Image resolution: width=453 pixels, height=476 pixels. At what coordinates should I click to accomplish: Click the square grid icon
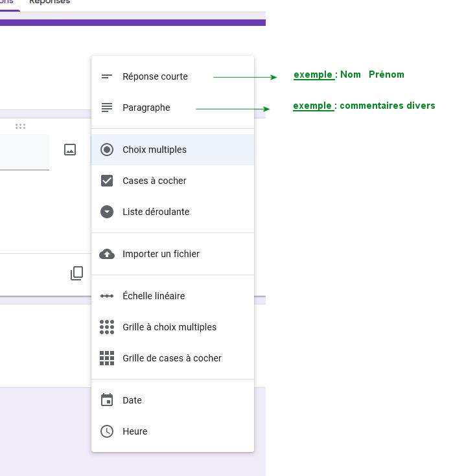[107, 358]
